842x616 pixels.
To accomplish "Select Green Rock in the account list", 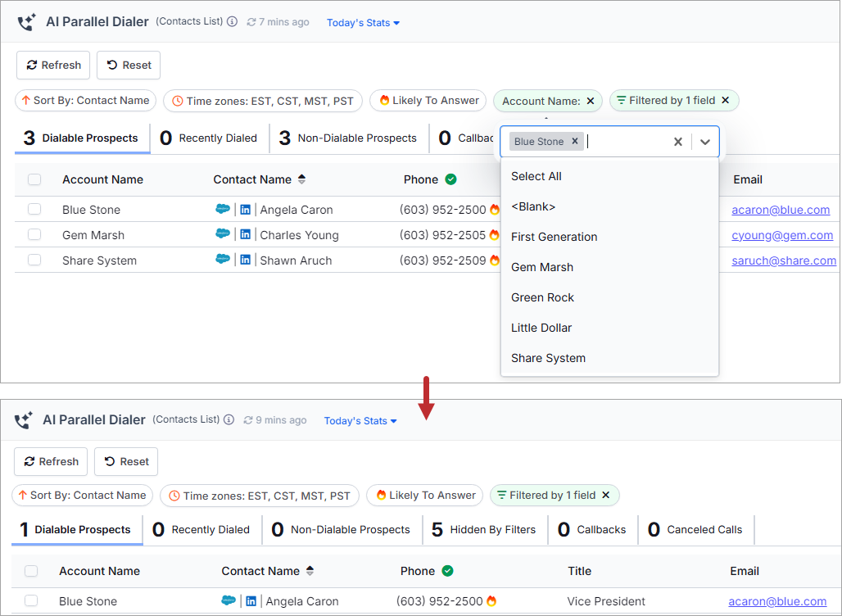I will pyautogui.click(x=609, y=297).
